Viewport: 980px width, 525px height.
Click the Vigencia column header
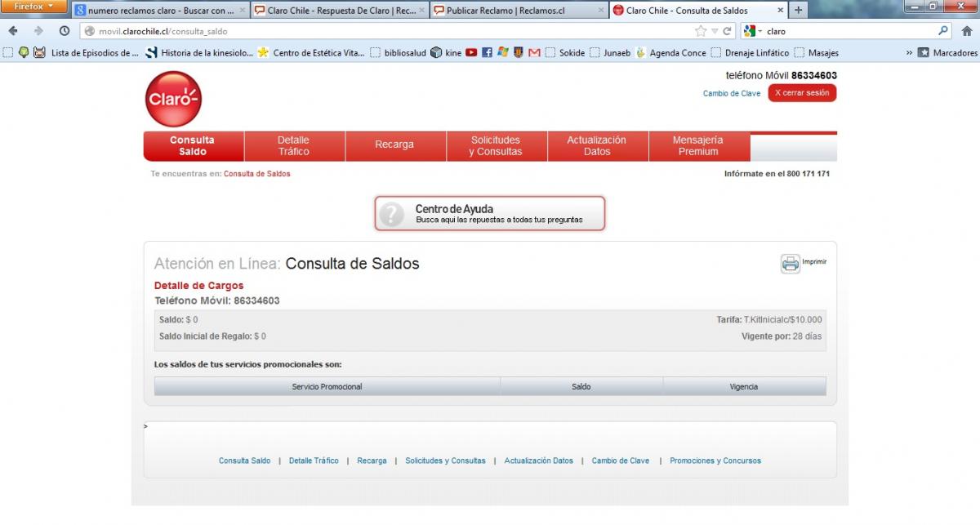tap(744, 386)
